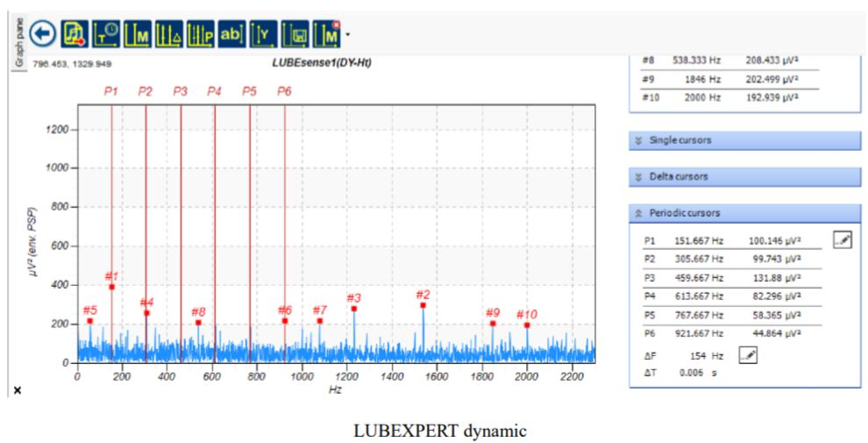This screenshot has width=868, height=443.
Task: Click the small x below the graph
Action: coord(18,391)
